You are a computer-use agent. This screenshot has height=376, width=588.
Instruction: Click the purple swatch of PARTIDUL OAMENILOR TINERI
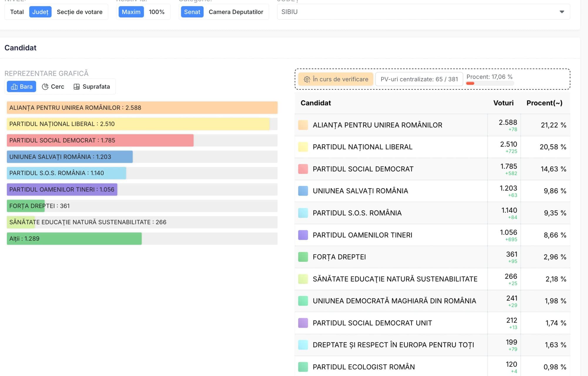[x=303, y=235]
